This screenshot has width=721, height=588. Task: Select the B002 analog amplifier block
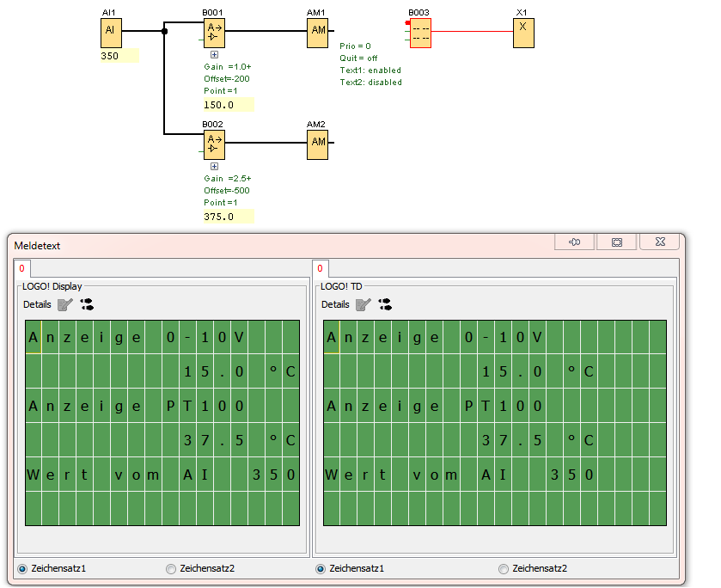click(213, 143)
